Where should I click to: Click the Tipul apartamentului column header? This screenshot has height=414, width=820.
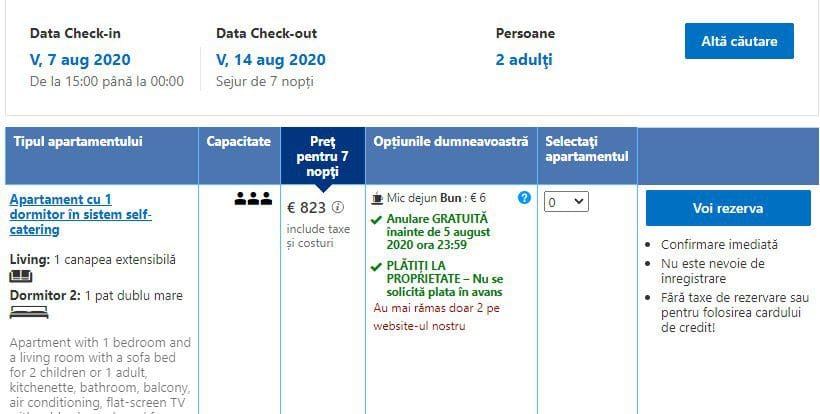[x=102, y=156]
